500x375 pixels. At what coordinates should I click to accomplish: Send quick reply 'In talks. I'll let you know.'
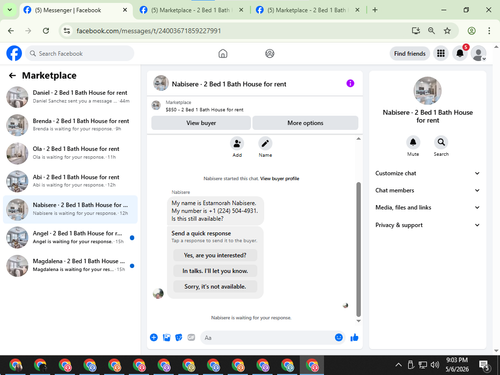(215, 271)
